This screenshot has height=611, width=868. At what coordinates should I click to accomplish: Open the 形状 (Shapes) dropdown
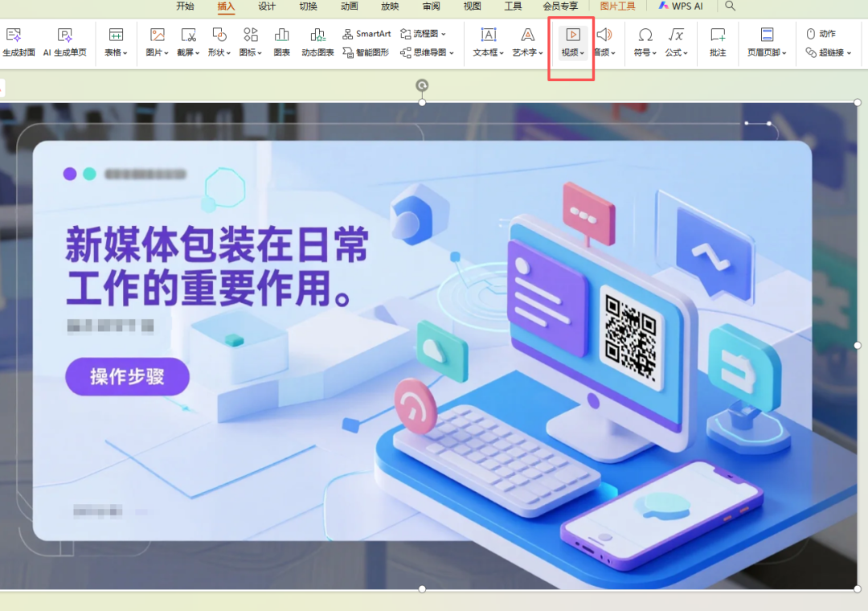(x=219, y=53)
